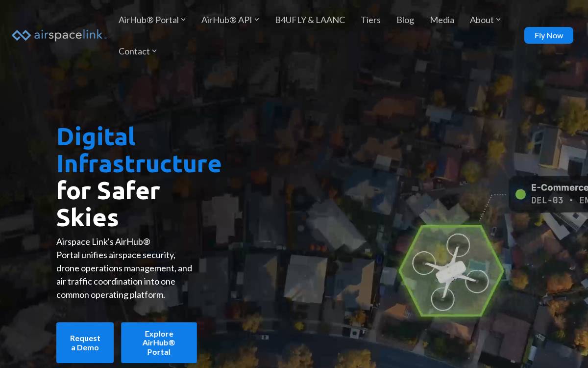Expand the AirHub® Portal chevron
The width and height of the screenshot is (588, 368).
(x=183, y=20)
